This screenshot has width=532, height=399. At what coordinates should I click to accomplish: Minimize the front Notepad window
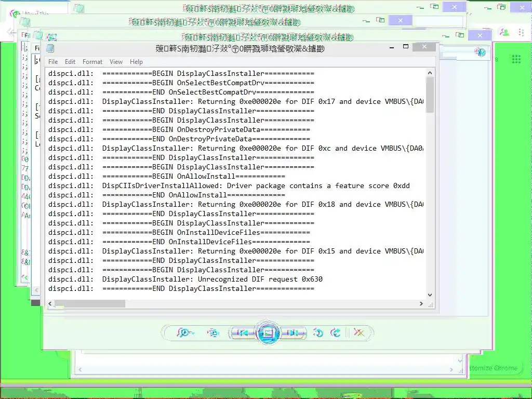pyautogui.click(x=392, y=47)
